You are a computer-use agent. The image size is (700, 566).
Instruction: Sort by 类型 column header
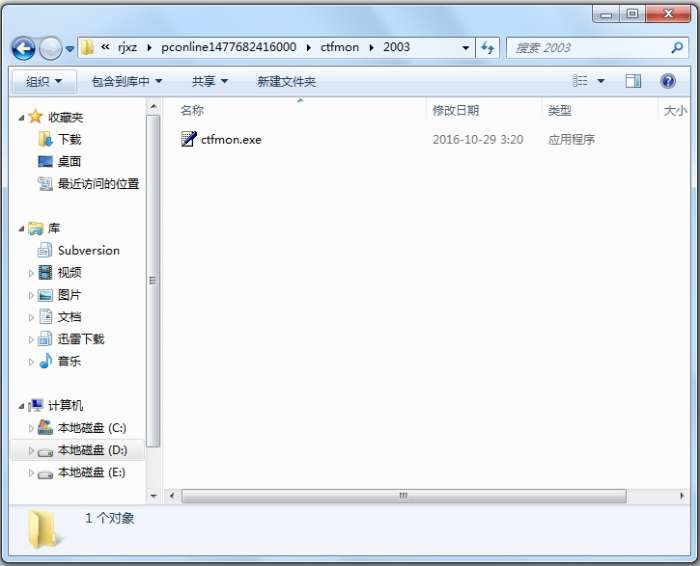pyautogui.click(x=560, y=110)
